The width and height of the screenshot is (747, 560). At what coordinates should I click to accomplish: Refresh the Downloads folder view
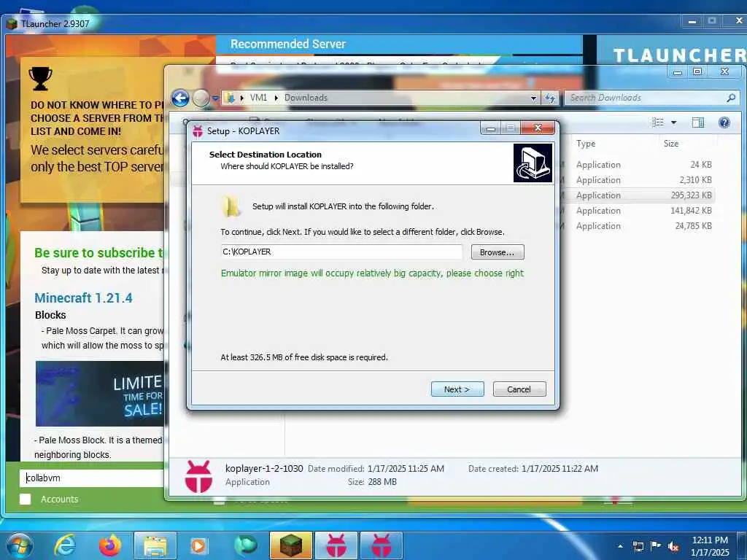tap(550, 98)
